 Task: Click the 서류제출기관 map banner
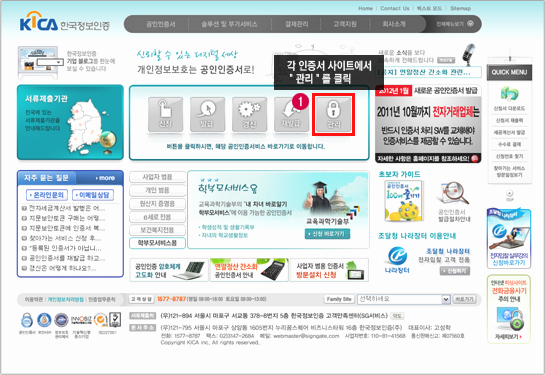pyautogui.click(x=70, y=122)
